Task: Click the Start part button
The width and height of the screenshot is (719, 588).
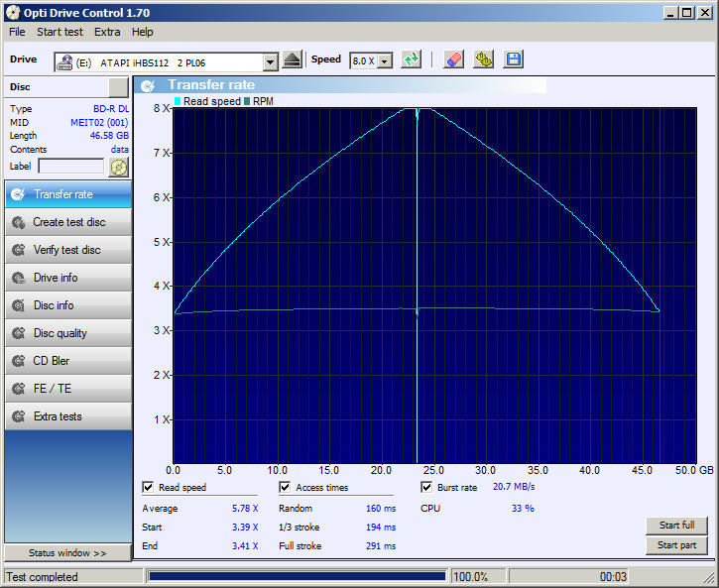Action: coord(676,545)
